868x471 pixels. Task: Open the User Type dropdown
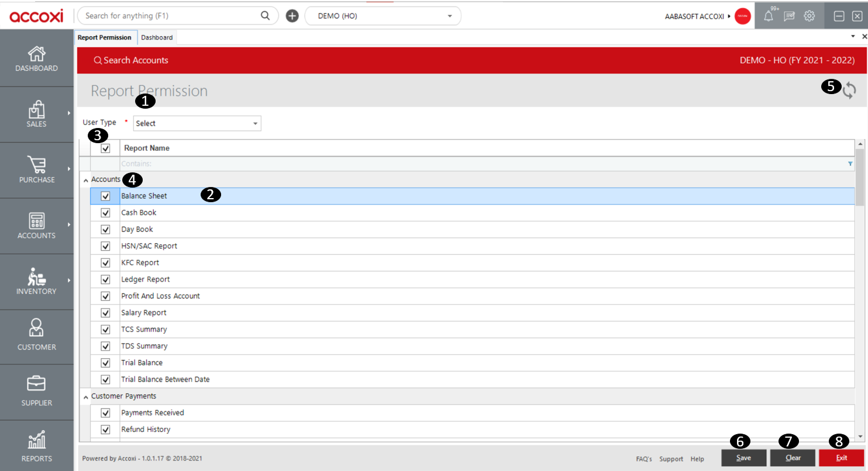[197, 123]
